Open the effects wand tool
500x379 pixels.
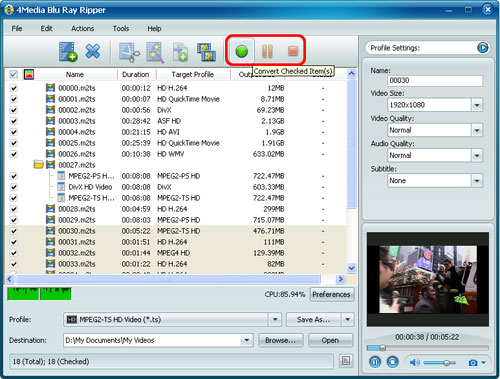pos(155,52)
